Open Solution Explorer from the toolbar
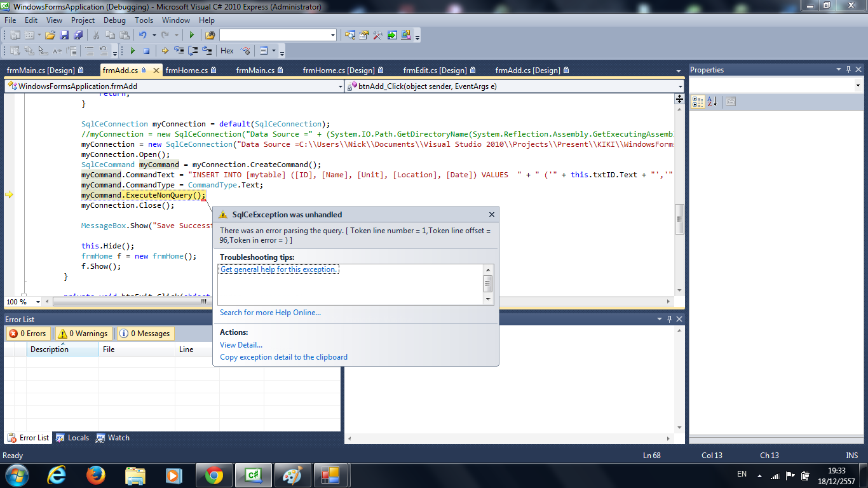This screenshot has width=868, height=488. [350, 35]
